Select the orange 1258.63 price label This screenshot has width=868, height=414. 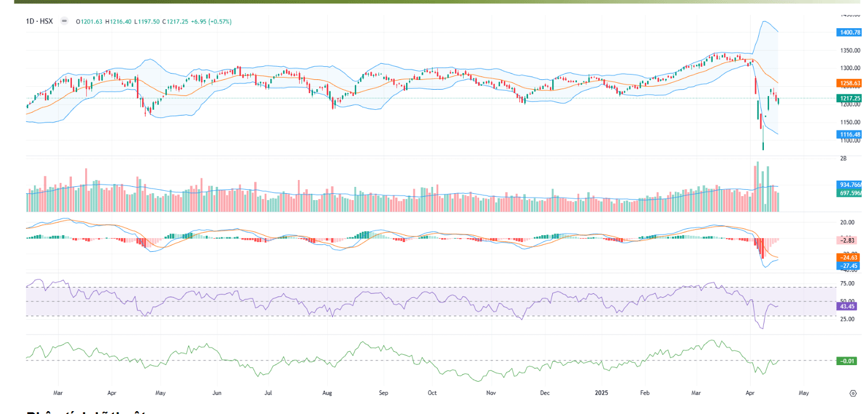pos(849,83)
